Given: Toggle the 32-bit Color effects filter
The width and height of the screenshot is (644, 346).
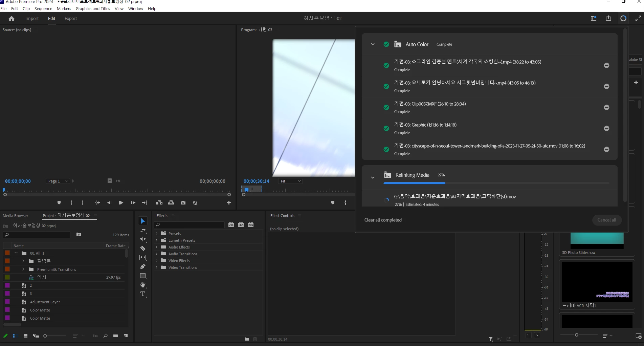Looking at the screenshot, I should pos(241,225).
